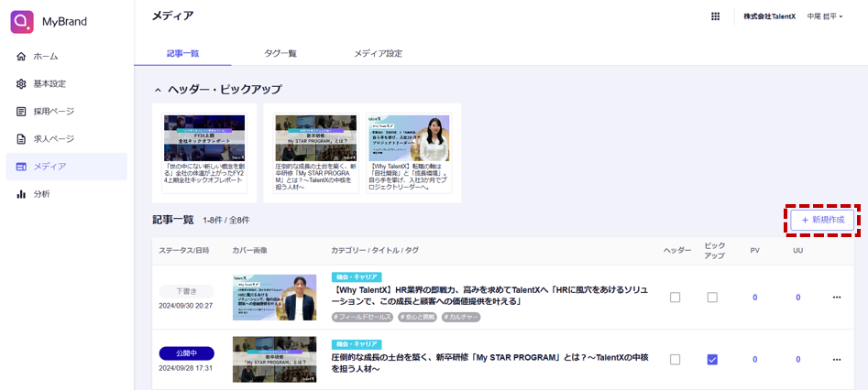Viewport: 868px width, 390px height.
Task: Enable ヘッダー checkbox for the 下書き article
Action: (x=676, y=298)
